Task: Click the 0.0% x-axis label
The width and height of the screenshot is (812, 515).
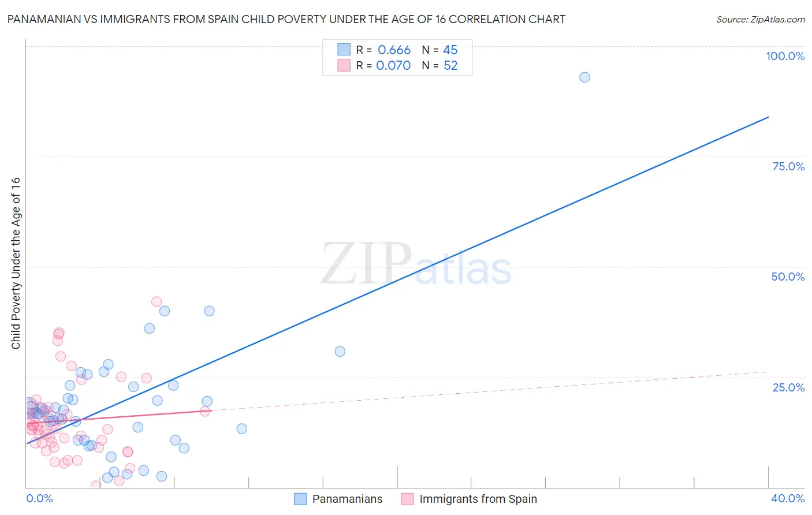Action: 39,498
